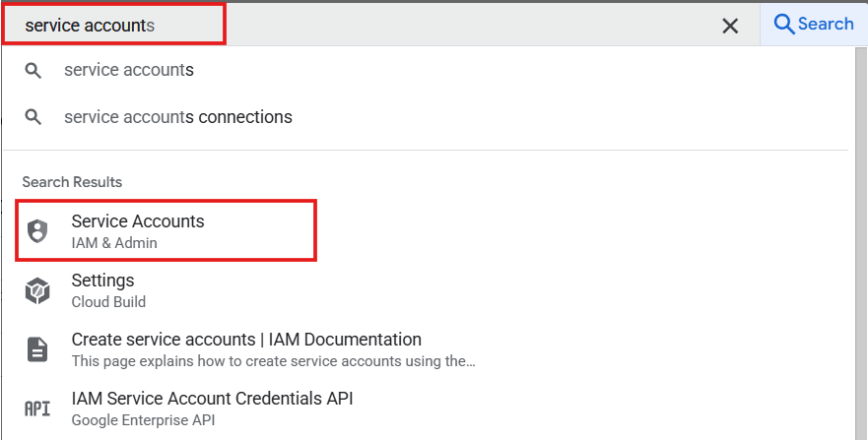Viewport: 868px width, 440px height.
Task: Click the "Cloud Build" subtitle text
Action: point(108,302)
